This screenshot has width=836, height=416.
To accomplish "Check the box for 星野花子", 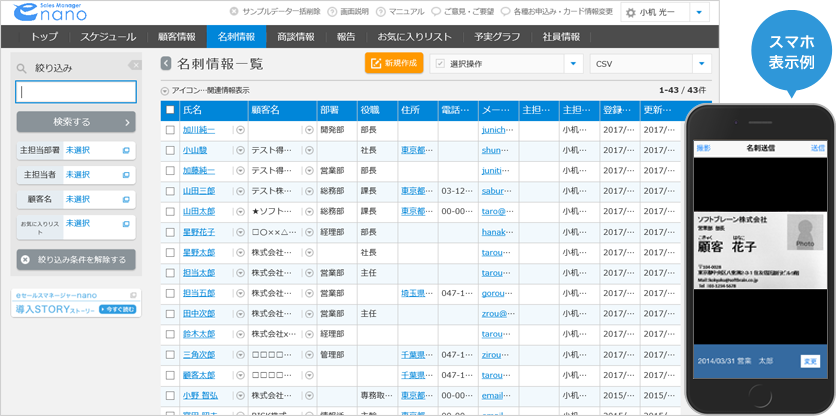I will tap(170, 232).
